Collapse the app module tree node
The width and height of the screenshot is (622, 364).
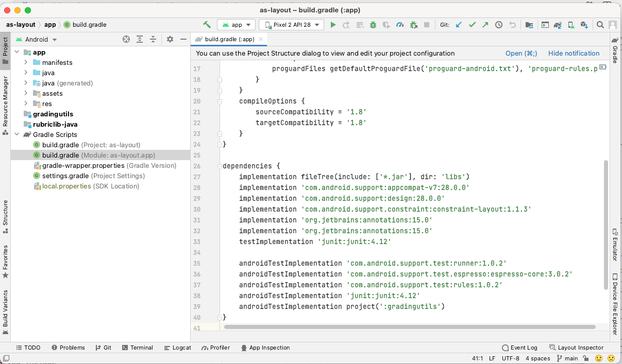click(17, 52)
